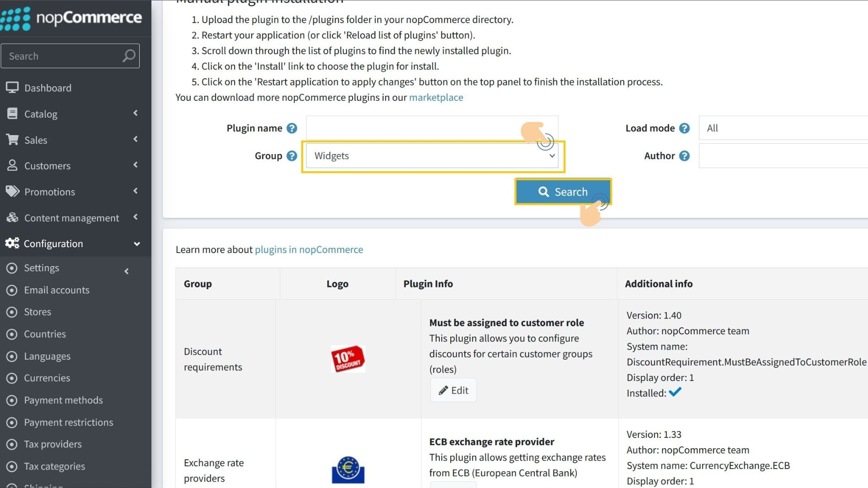Image resolution: width=868 pixels, height=488 pixels.
Task: Edit the customer role discount plugin
Action: click(453, 390)
